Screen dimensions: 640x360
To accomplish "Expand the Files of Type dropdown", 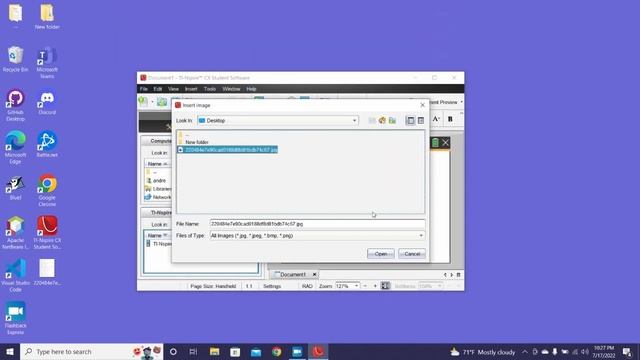I will pyautogui.click(x=421, y=236).
